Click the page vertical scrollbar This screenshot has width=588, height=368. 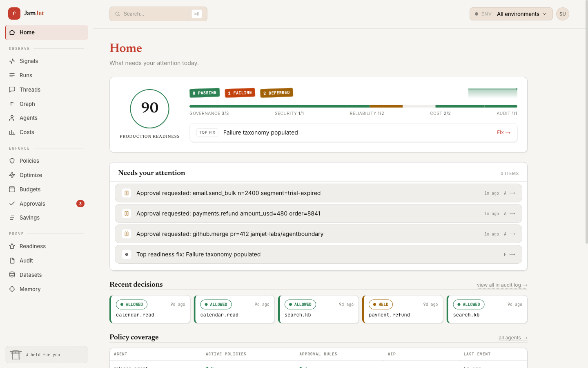[x=586, y=123]
